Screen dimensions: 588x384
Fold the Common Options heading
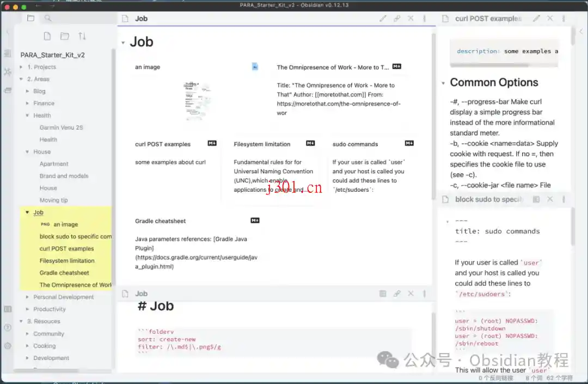pyautogui.click(x=443, y=83)
